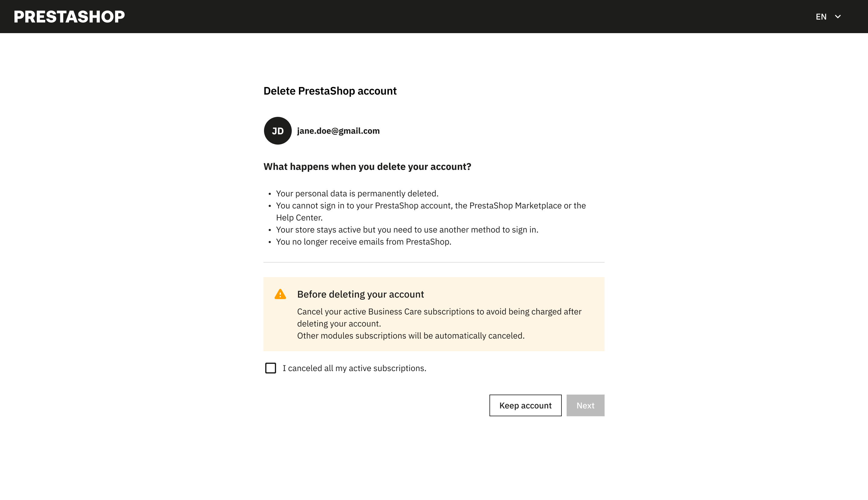Click the 'cannot sign in to your PrestaShop account' bullet
Image resolution: width=868 pixels, height=500 pixels.
coord(431,211)
